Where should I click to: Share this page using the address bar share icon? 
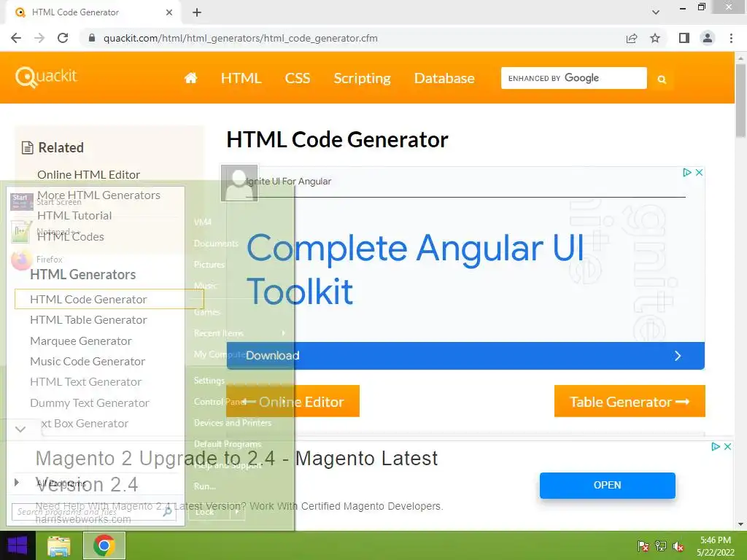coord(632,38)
